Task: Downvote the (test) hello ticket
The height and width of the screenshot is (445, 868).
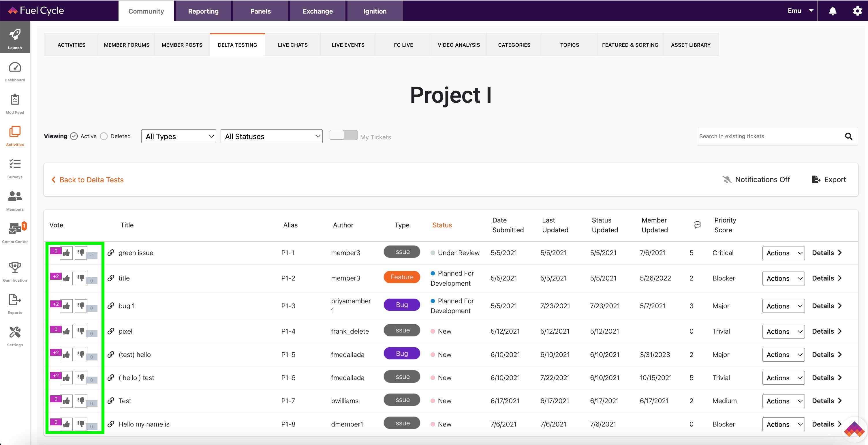Action: click(x=81, y=354)
